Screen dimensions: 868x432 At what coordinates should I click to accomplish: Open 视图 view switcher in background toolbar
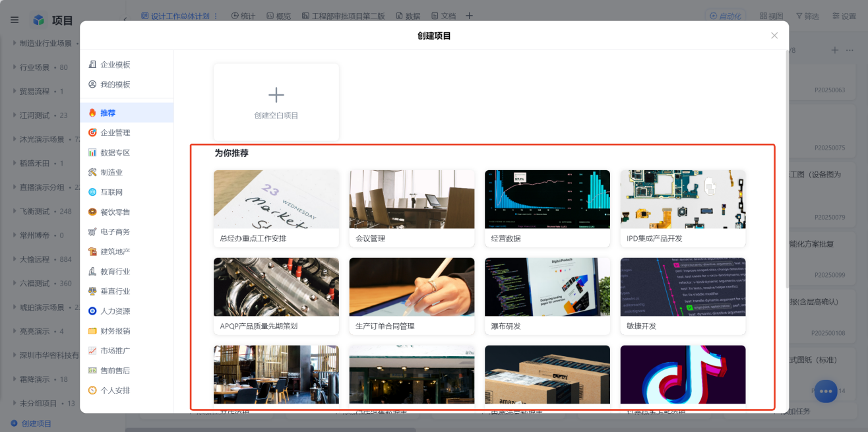click(x=771, y=16)
